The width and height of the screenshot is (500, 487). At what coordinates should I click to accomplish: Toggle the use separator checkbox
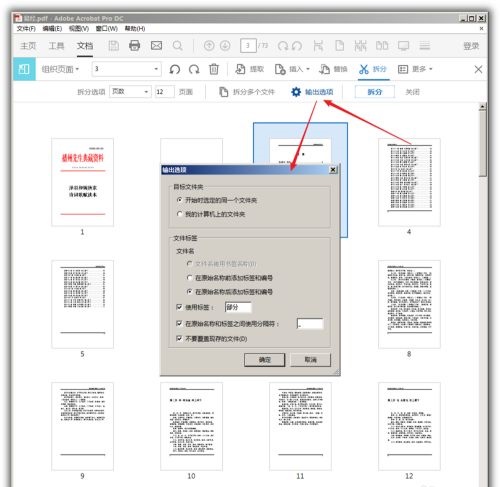[179, 323]
